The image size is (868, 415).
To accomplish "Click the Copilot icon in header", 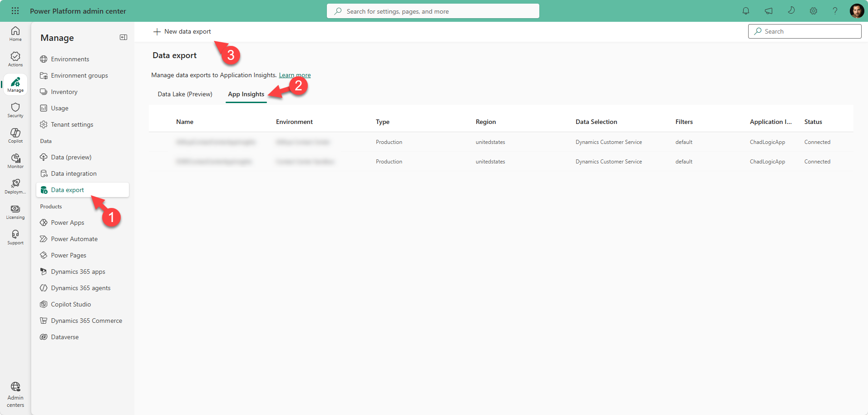I will [x=791, y=10].
